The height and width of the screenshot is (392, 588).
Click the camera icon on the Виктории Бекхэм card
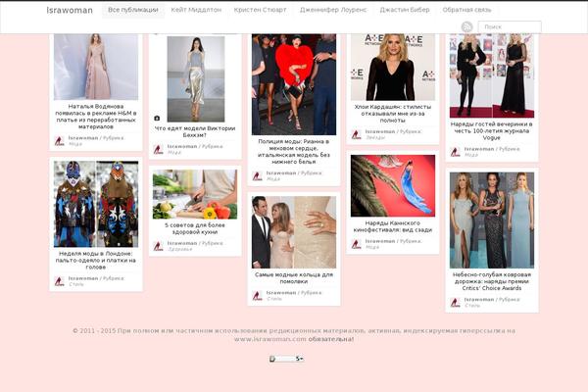[x=157, y=119]
